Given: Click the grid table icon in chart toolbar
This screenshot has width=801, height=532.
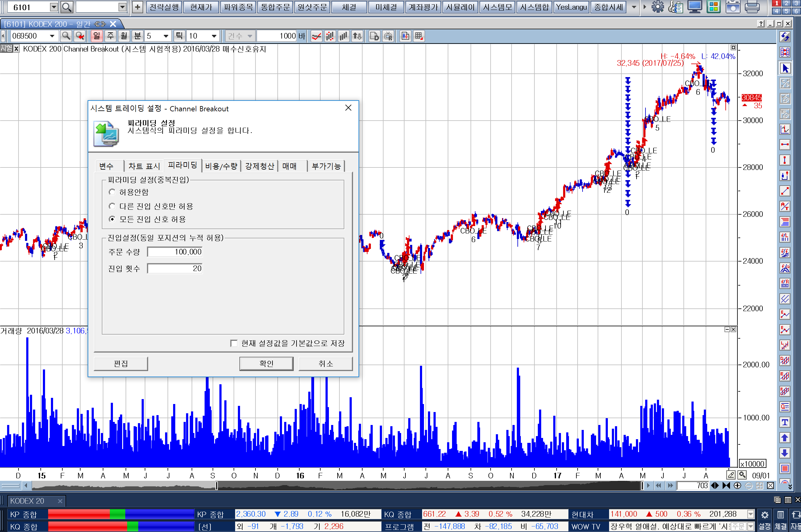Looking at the screenshot, I should point(419,36).
